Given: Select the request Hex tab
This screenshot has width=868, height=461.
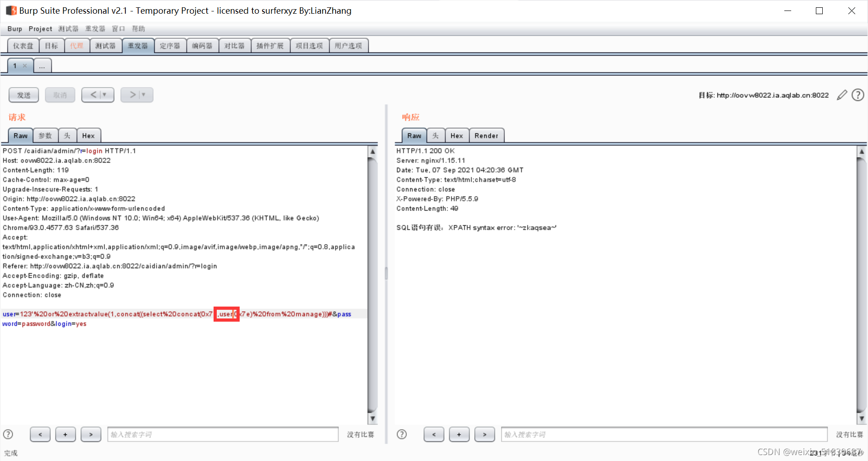Looking at the screenshot, I should pos(89,136).
